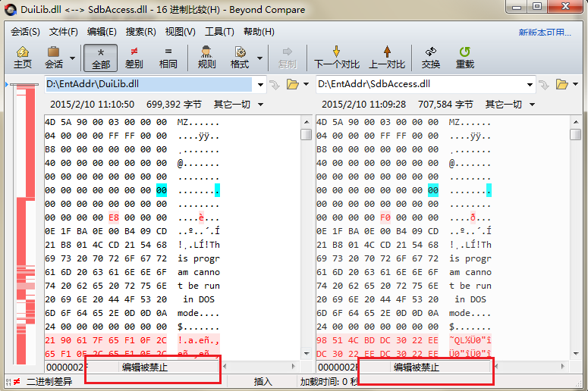588x391 pixels.
Task: Open the 会话 session toolbar icon
Action: 54,57
